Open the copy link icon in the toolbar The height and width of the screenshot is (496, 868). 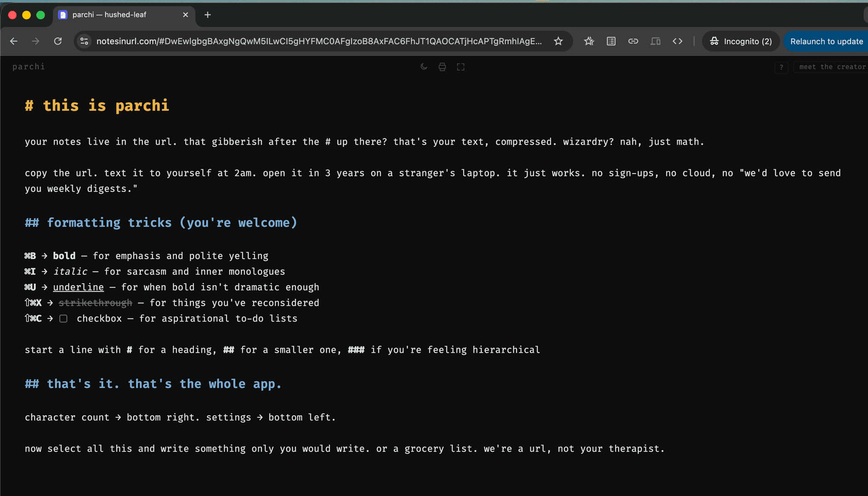(633, 41)
